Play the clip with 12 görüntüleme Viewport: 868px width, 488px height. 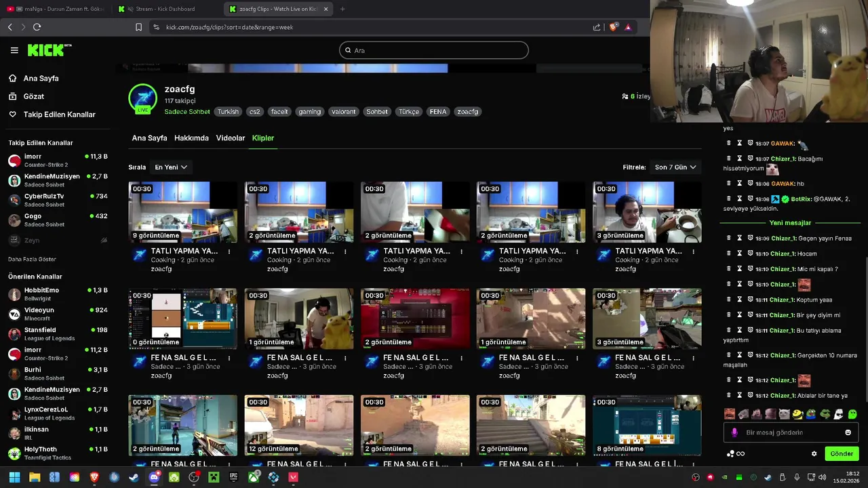tap(299, 426)
